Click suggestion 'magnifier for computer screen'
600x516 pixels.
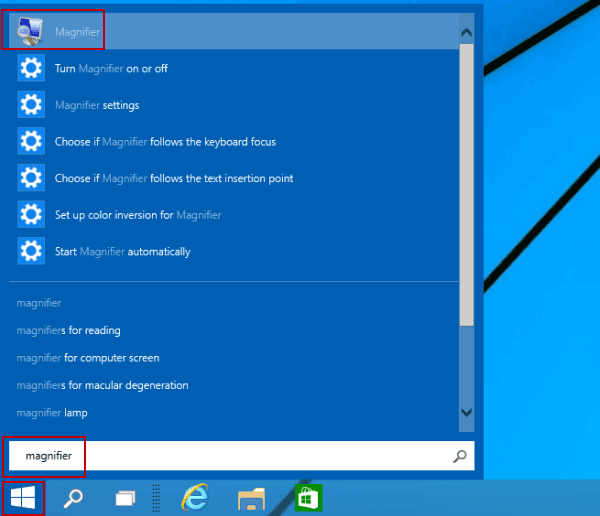click(x=88, y=358)
